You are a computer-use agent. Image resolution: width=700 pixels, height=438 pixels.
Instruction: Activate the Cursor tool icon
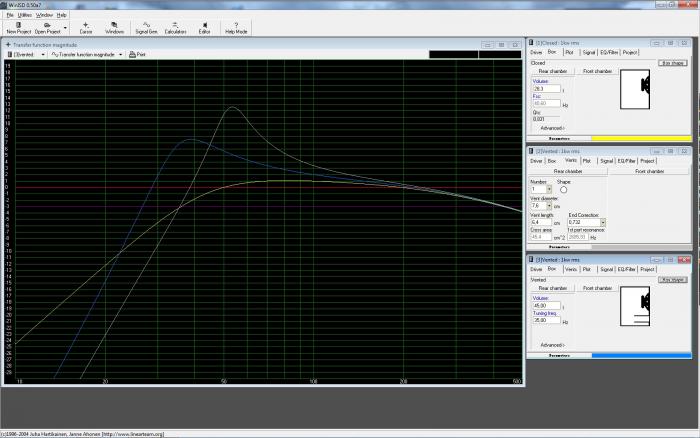pyautogui.click(x=86, y=27)
